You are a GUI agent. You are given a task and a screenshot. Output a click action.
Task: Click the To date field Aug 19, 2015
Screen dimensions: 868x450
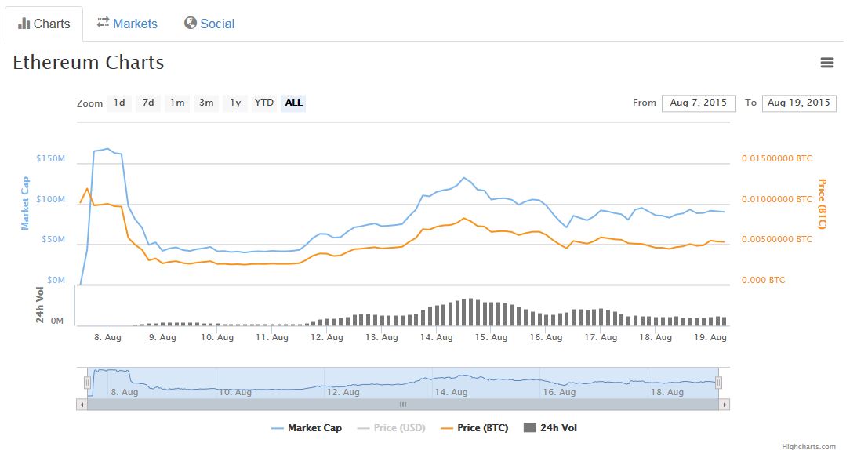pyautogui.click(x=799, y=103)
